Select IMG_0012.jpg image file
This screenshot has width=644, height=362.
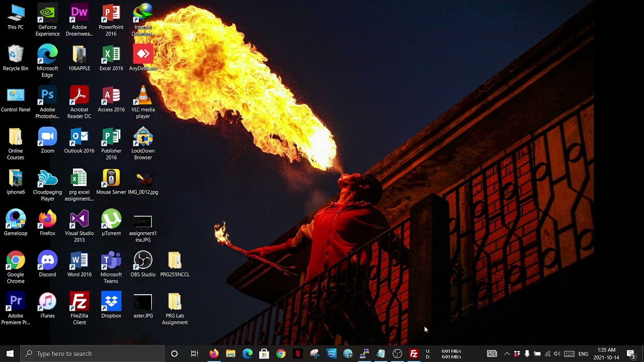click(143, 182)
